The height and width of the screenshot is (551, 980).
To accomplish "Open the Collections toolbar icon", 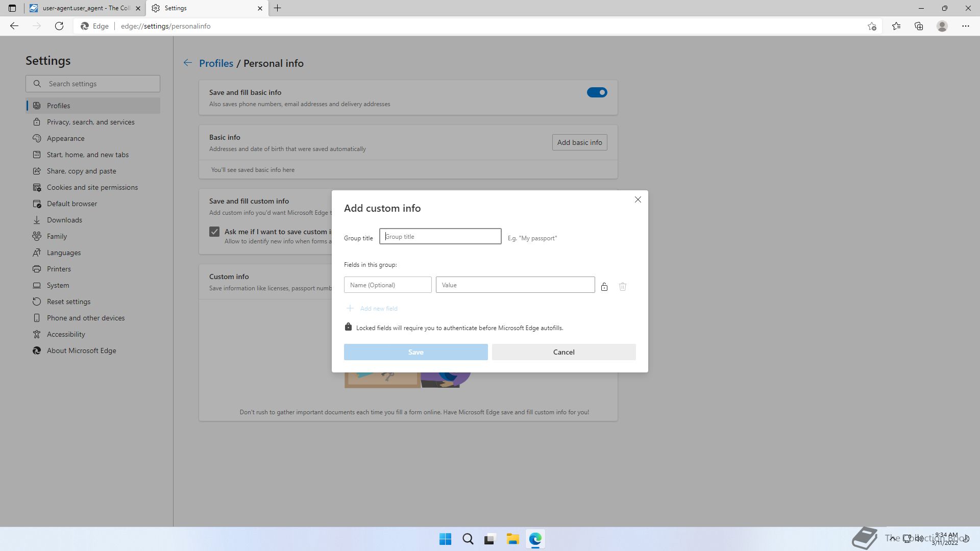I will tap(919, 26).
